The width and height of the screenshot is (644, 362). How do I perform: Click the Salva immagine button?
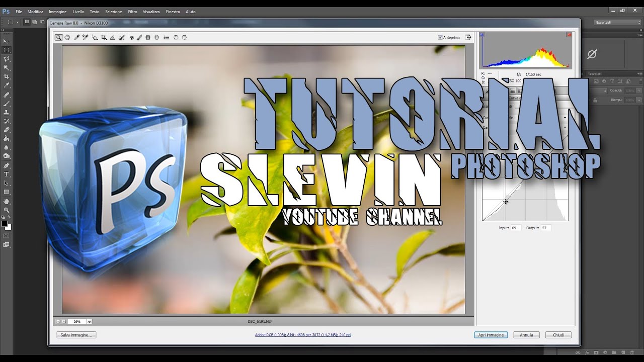point(76,335)
